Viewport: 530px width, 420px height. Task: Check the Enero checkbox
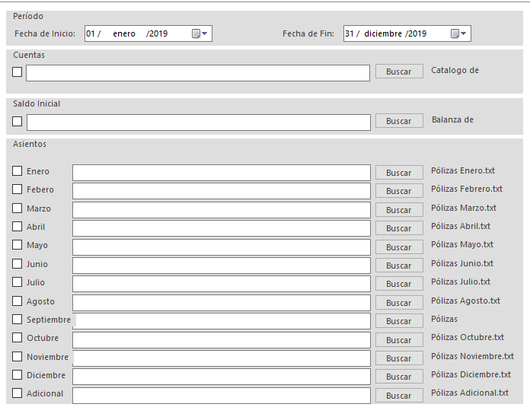click(x=18, y=171)
